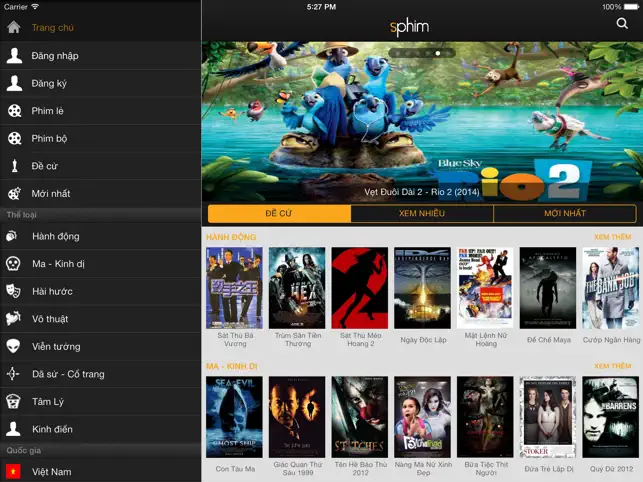Open the Sát Thủ Mèo Hoang 2 poster
Viewport: 643px width, 482px height.
(x=360, y=288)
